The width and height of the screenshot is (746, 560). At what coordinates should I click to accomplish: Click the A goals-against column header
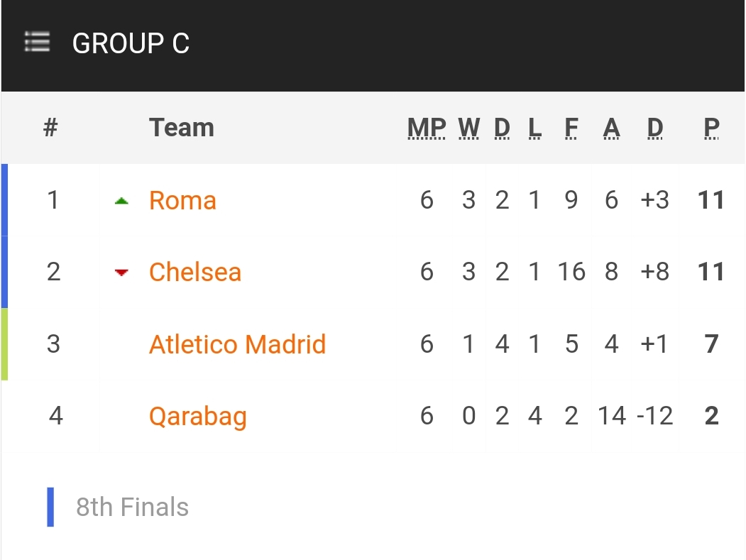click(x=611, y=128)
